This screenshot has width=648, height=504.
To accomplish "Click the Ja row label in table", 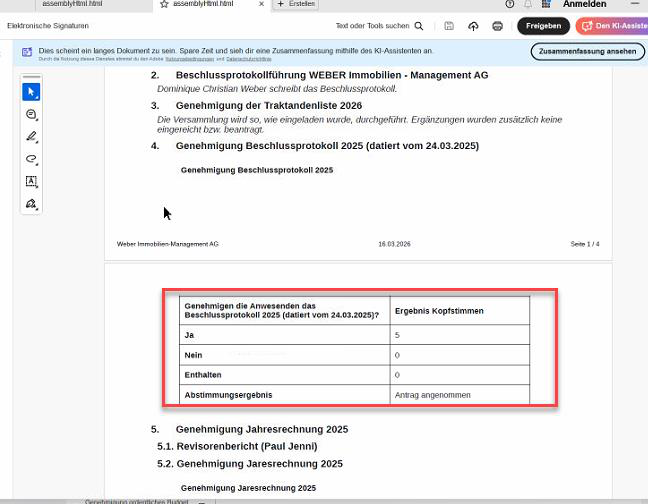I will (x=189, y=335).
